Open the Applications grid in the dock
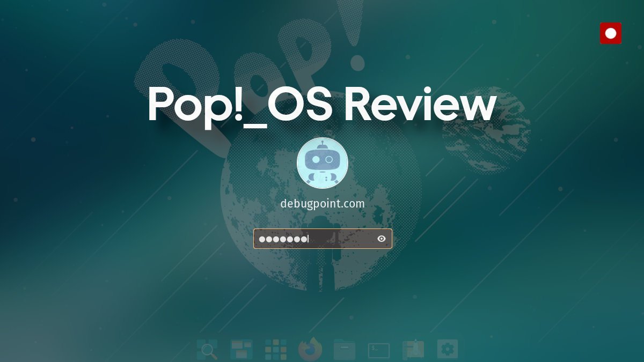This screenshot has width=644, height=362. (x=276, y=350)
